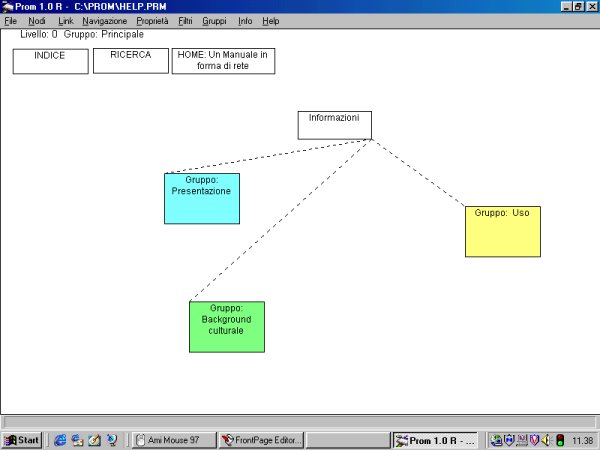Click the View Channels quick launch icon
Viewport: 600px width, 450px height.
(x=112, y=440)
